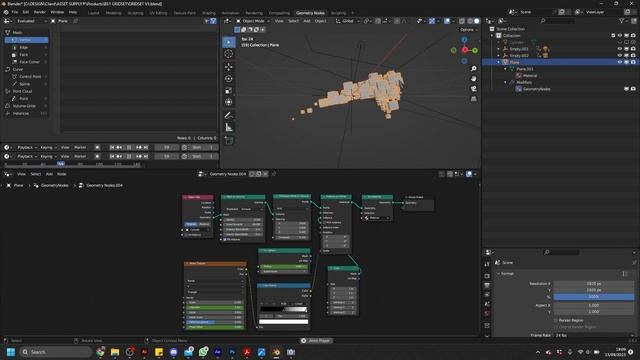Open WhatsApp from the taskbar
Viewport: 640px width, 360px height.
(203, 352)
